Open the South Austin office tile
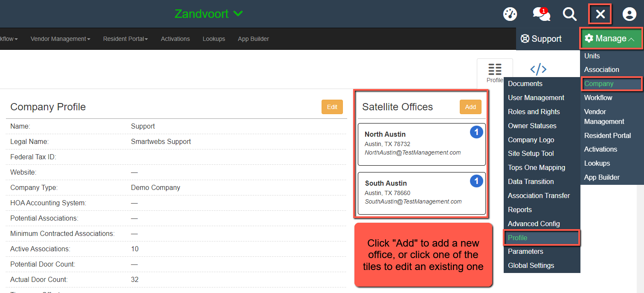 [x=422, y=193]
